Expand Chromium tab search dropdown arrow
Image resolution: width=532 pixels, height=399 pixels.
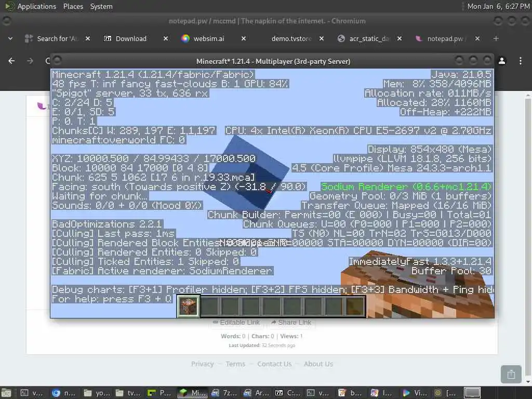10,38
